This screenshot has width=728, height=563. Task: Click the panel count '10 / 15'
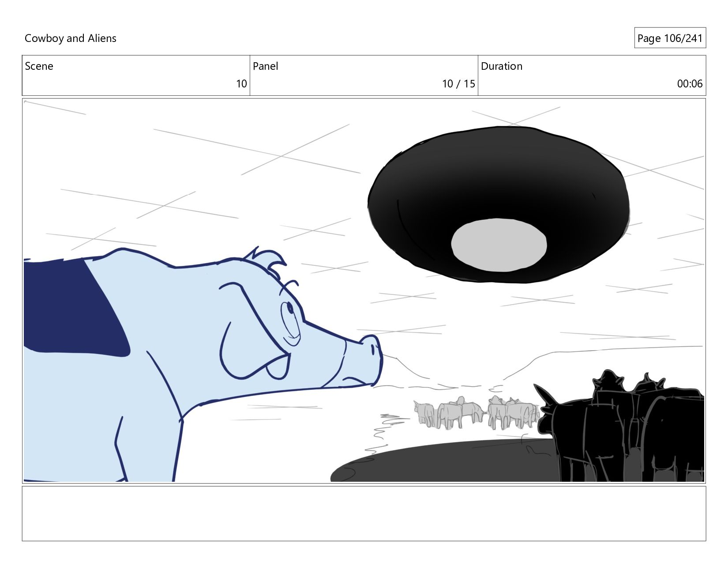[x=458, y=84]
